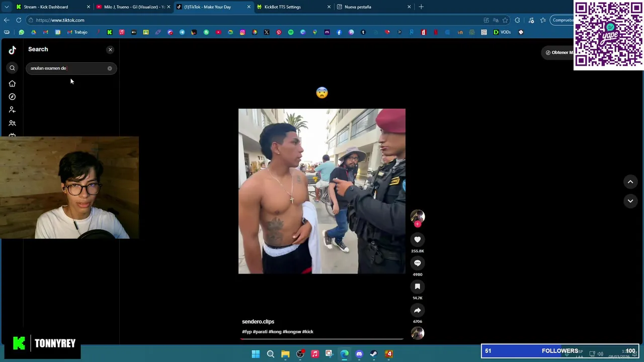Open X (Twitter) bookmark
The height and width of the screenshot is (362, 644).
pos(267,32)
